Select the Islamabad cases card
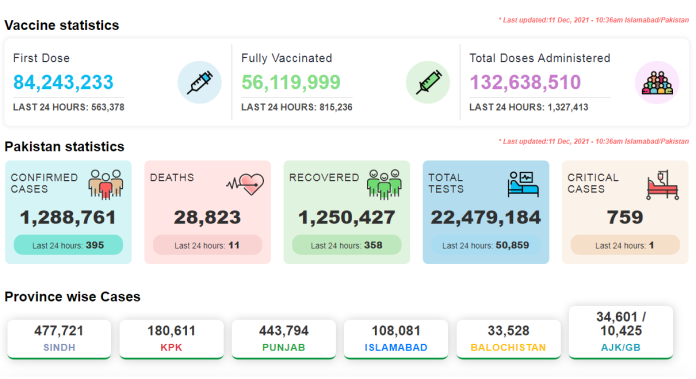 click(x=396, y=339)
